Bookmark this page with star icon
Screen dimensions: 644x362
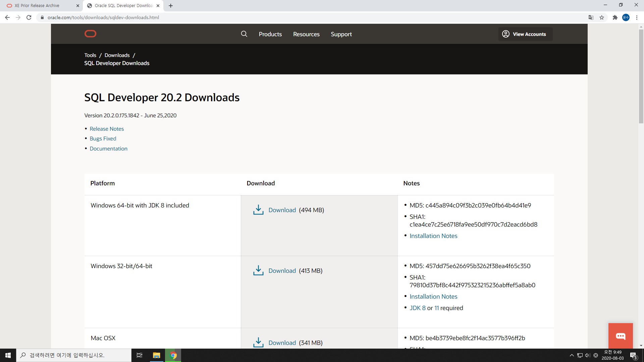coord(602,17)
